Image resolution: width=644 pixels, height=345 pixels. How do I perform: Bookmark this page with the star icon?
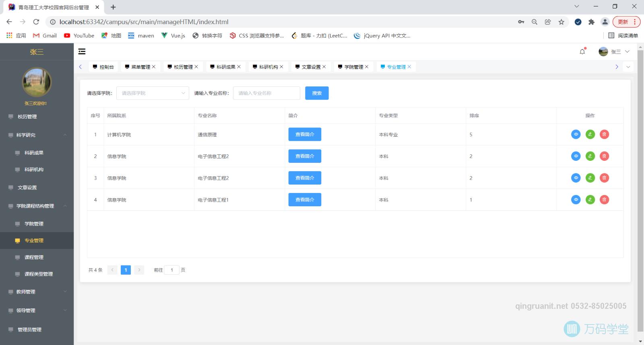[561, 22]
